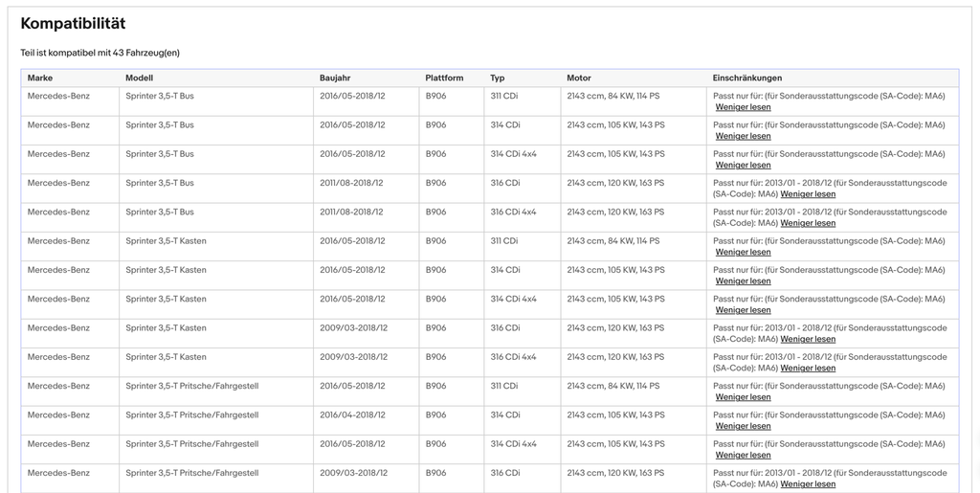Click the Einschränkungen column header

click(x=746, y=78)
